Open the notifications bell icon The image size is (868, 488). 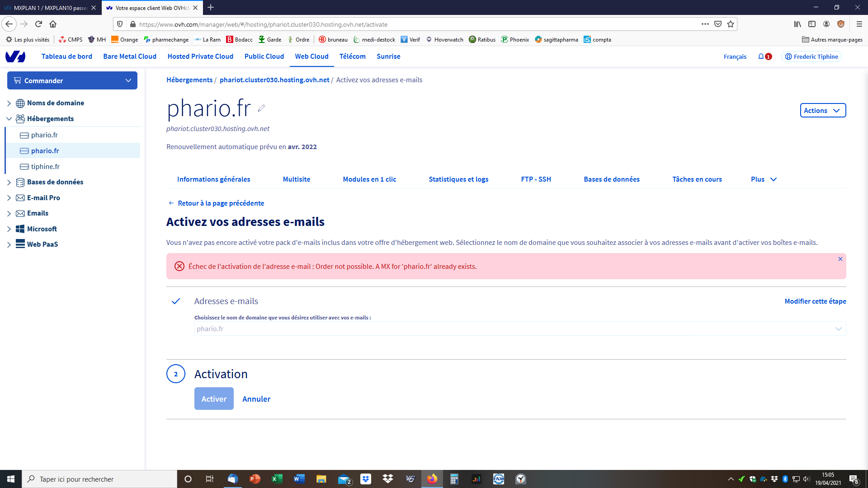tap(761, 56)
